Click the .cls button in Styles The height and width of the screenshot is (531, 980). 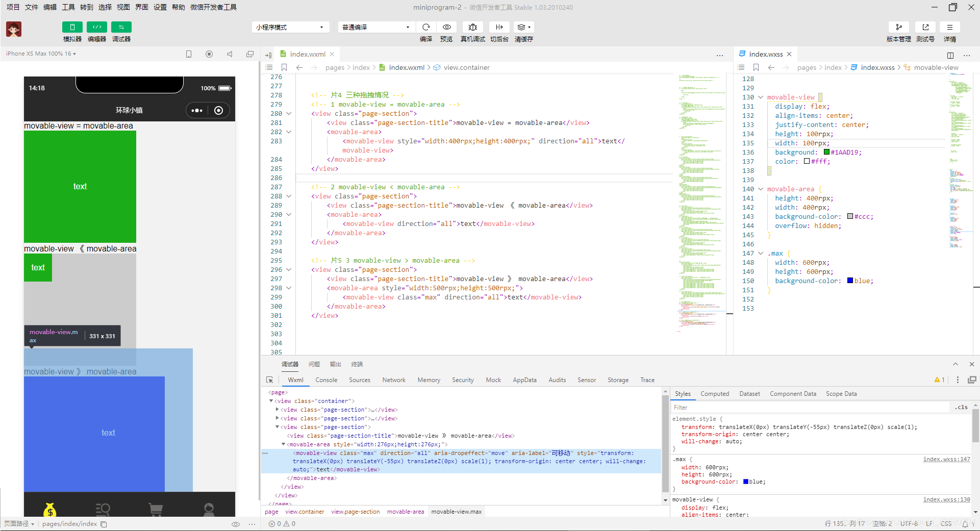coord(962,407)
